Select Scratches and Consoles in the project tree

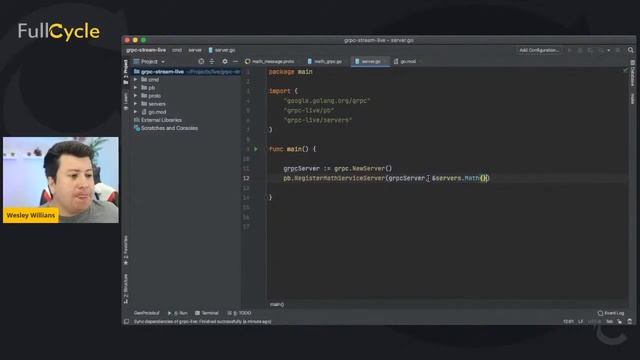click(x=166, y=128)
